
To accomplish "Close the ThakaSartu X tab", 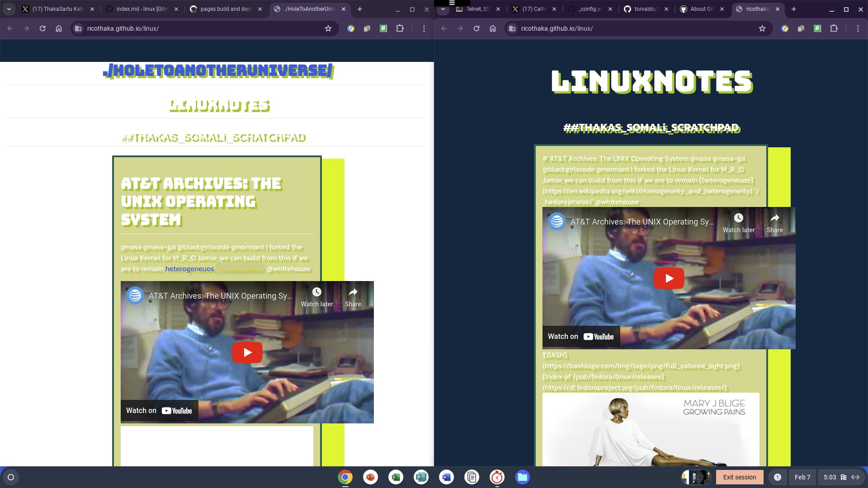I will [x=92, y=9].
